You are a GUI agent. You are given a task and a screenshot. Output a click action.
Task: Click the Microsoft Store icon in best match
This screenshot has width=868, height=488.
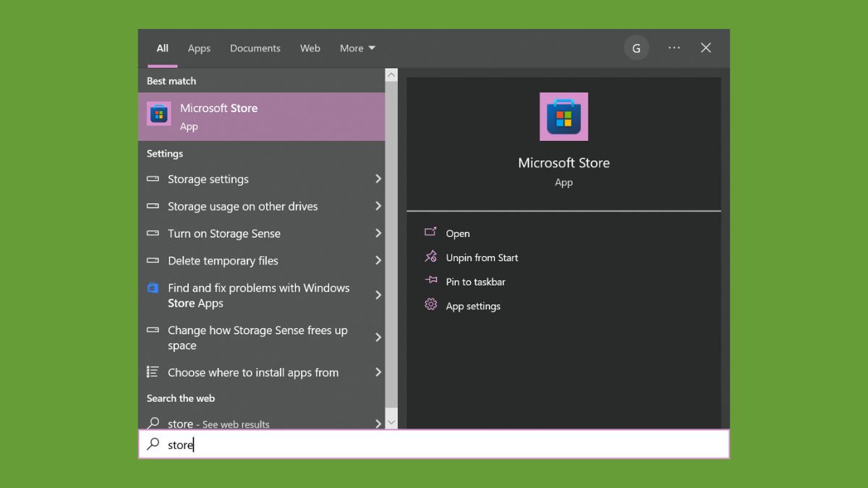click(x=159, y=114)
